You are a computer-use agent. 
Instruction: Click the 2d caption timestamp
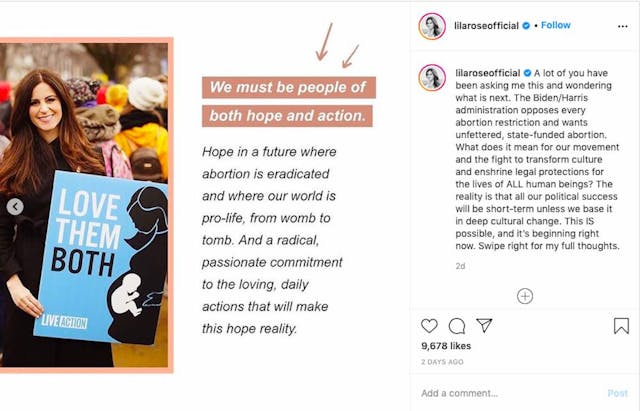(x=460, y=266)
